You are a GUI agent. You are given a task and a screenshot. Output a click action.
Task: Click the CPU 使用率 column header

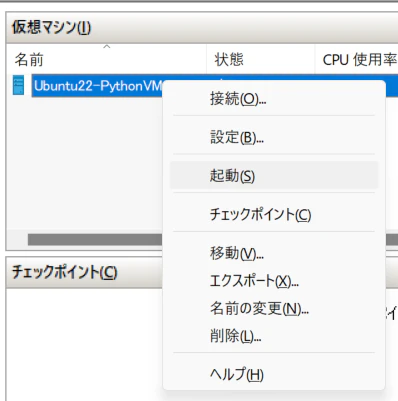coord(356,59)
